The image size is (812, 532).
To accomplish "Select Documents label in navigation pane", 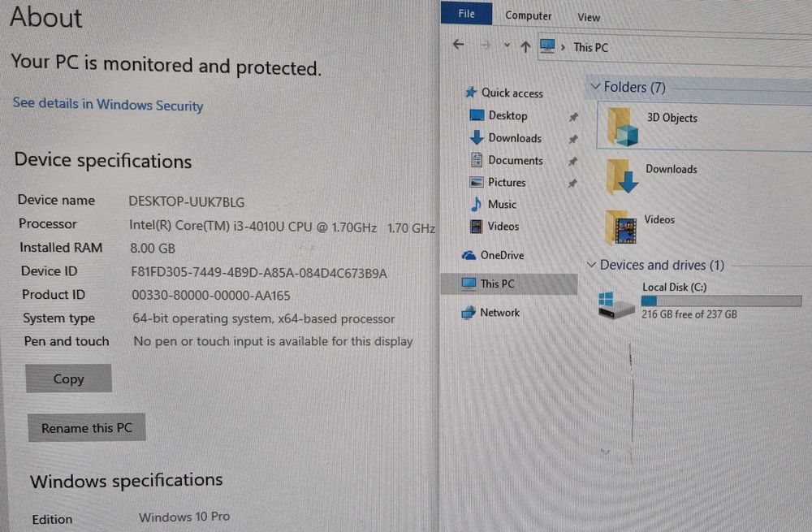I will 516,161.
